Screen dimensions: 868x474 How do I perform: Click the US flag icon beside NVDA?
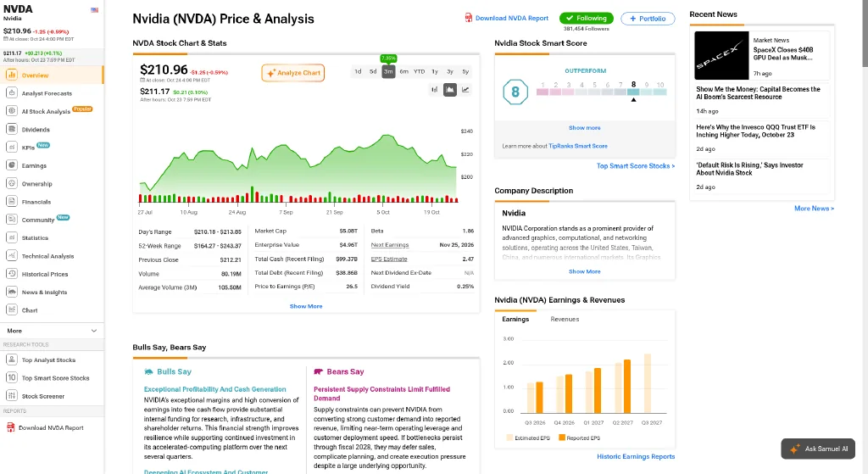coord(95,10)
